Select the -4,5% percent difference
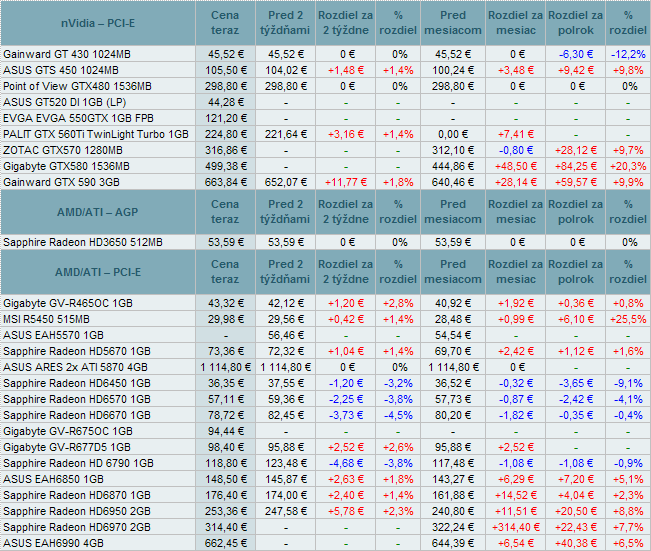651x551 pixels. pyautogui.click(x=398, y=415)
